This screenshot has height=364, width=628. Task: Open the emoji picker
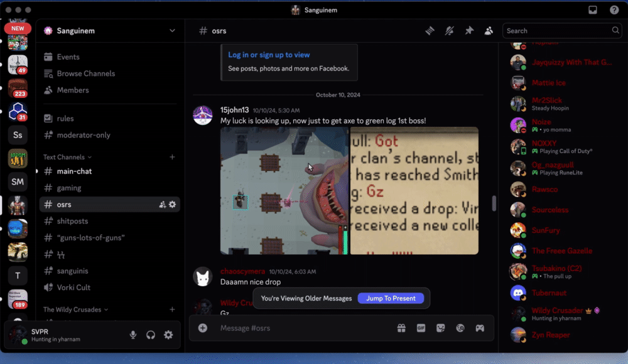[460, 328]
